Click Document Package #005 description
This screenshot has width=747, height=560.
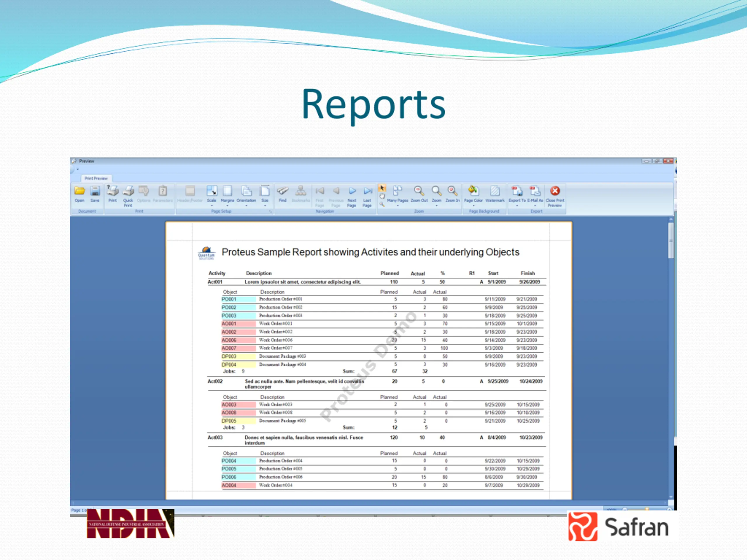pyautogui.click(x=282, y=421)
